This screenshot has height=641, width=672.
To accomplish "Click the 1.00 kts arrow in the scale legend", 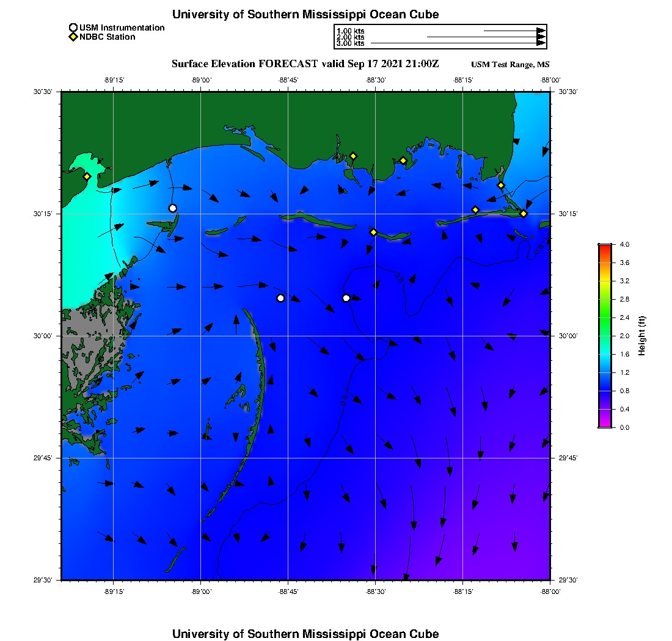I will click(515, 31).
